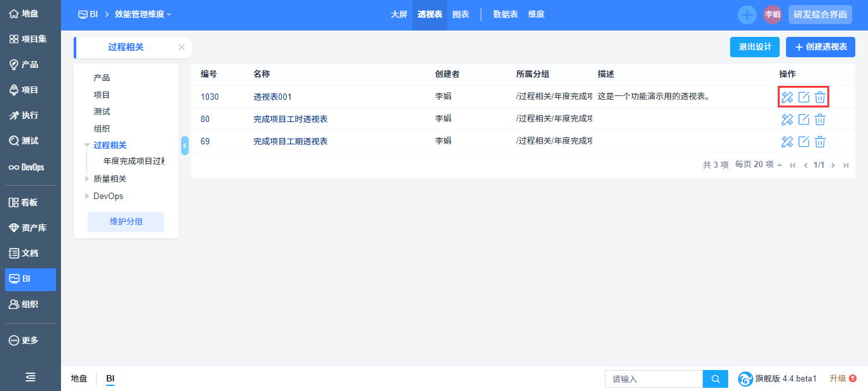Expand the 质量相关 tree node
Image resolution: width=868 pixels, height=391 pixels.
(87, 179)
